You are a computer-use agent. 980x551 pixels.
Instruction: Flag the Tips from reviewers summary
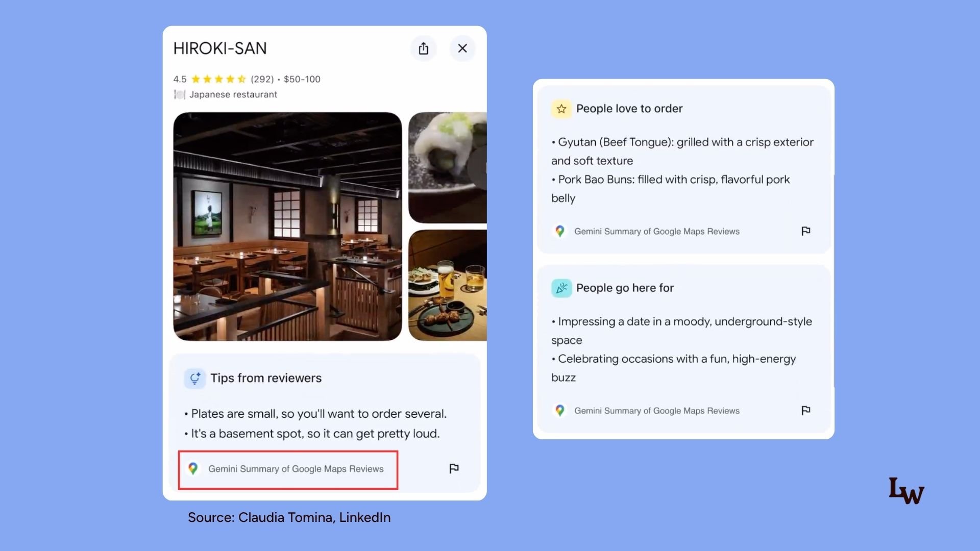click(x=454, y=468)
